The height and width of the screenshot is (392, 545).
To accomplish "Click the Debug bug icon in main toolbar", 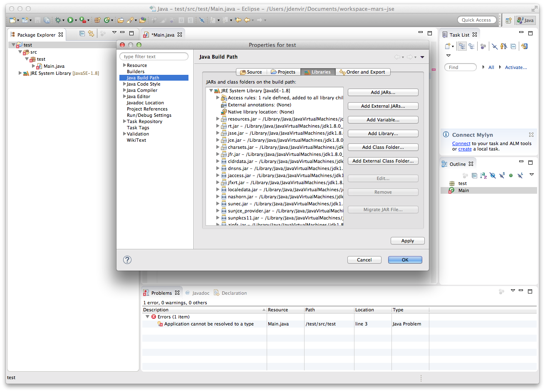I will pos(58,20).
